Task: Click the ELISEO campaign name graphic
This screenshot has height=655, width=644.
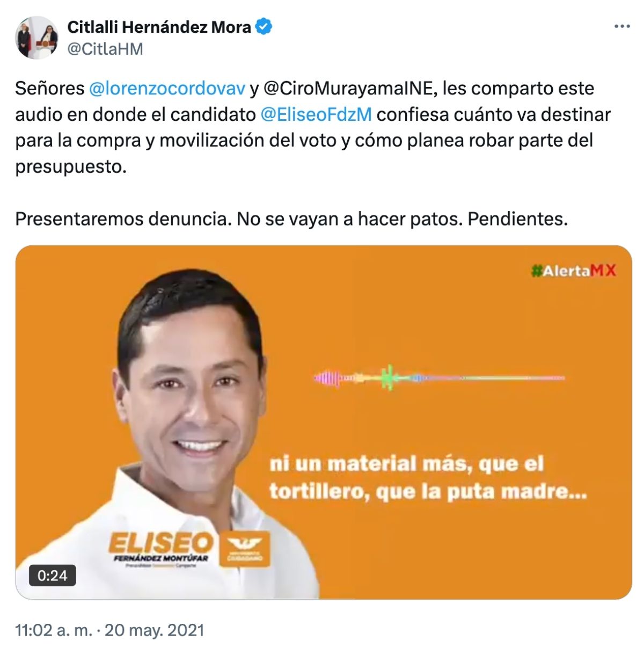Action: 160,543
